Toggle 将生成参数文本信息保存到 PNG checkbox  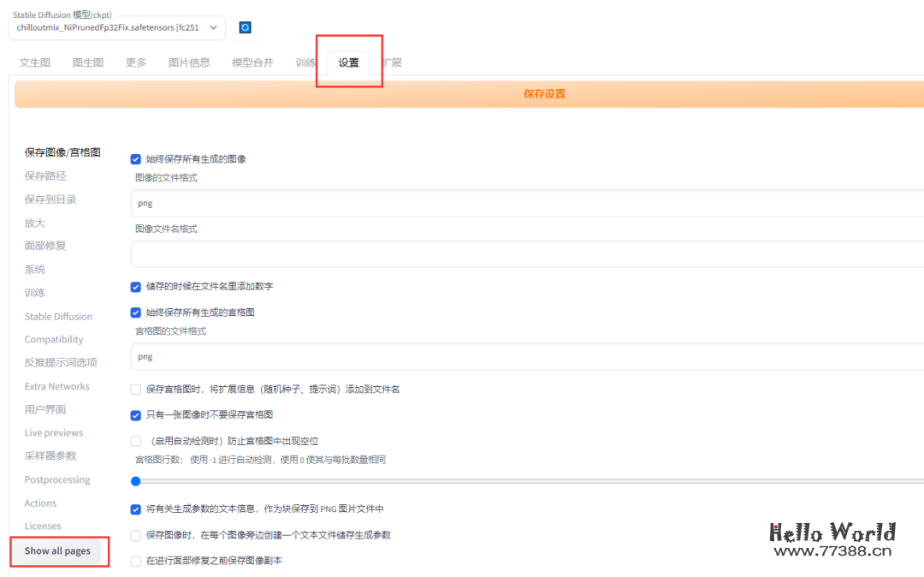click(x=135, y=509)
